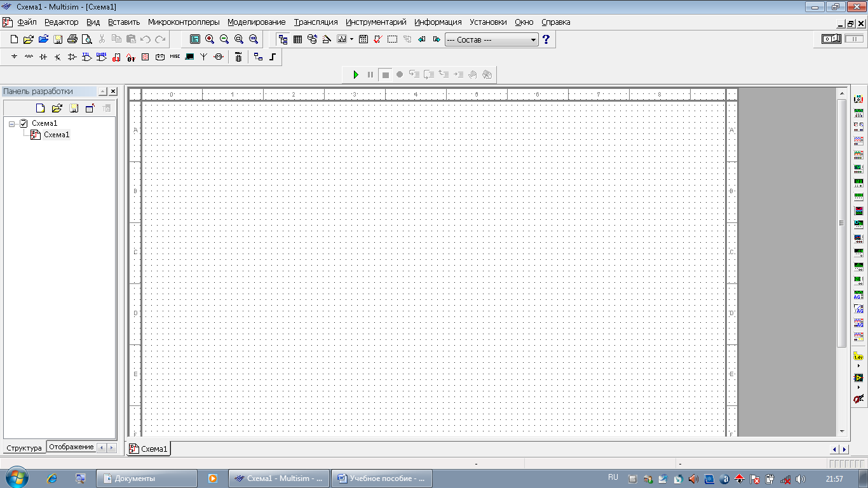Screen dimensions: 868x488
Task: Select the Схема1 child schematic in tree
Action: 57,135
